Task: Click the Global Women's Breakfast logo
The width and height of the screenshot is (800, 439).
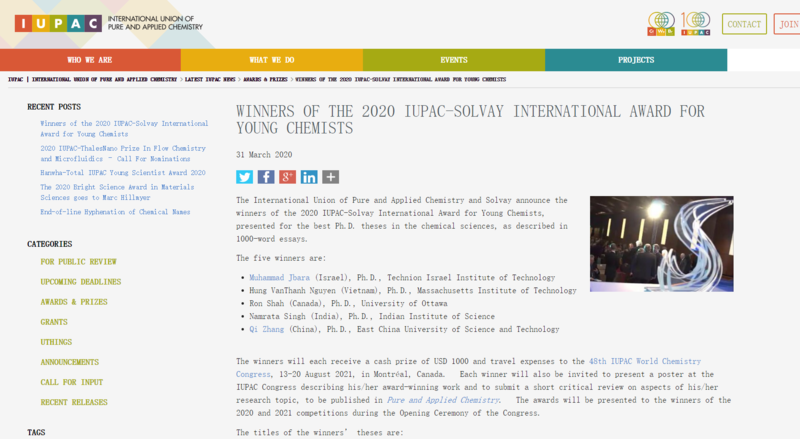Action: pyautogui.click(x=661, y=22)
